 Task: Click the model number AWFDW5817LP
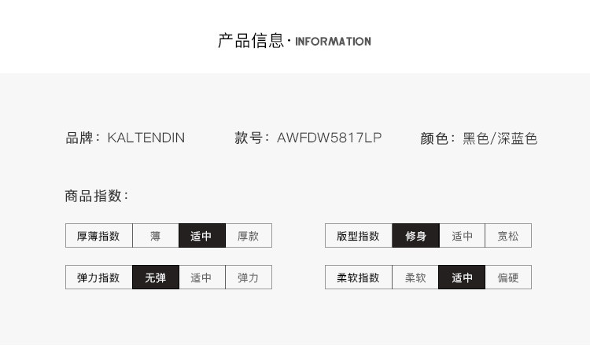[330, 138]
